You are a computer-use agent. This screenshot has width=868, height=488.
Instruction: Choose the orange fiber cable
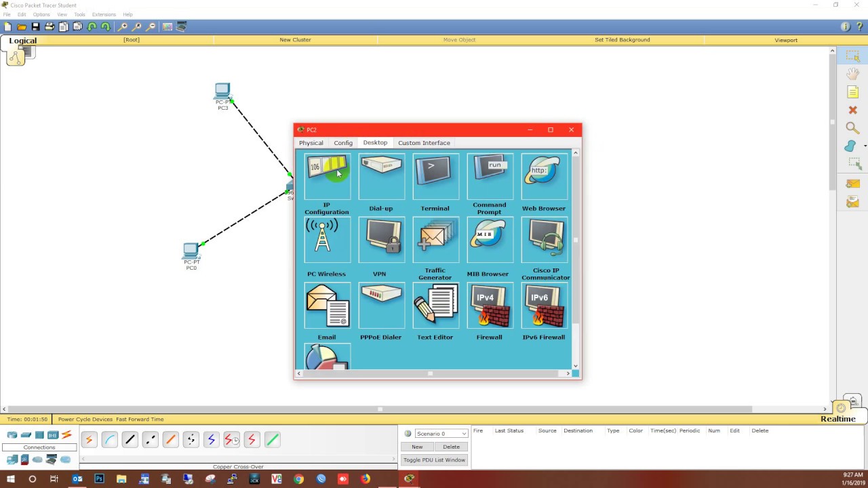click(170, 440)
